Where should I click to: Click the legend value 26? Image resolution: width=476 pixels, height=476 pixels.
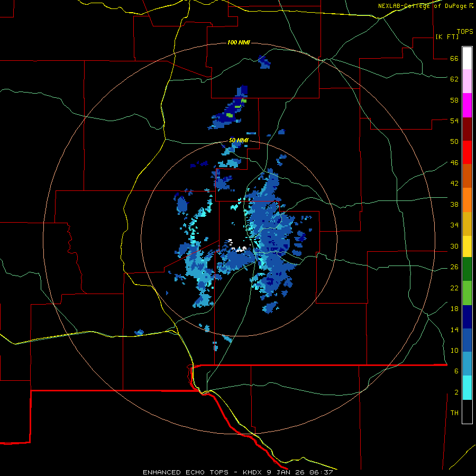pyautogui.click(x=454, y=267)
